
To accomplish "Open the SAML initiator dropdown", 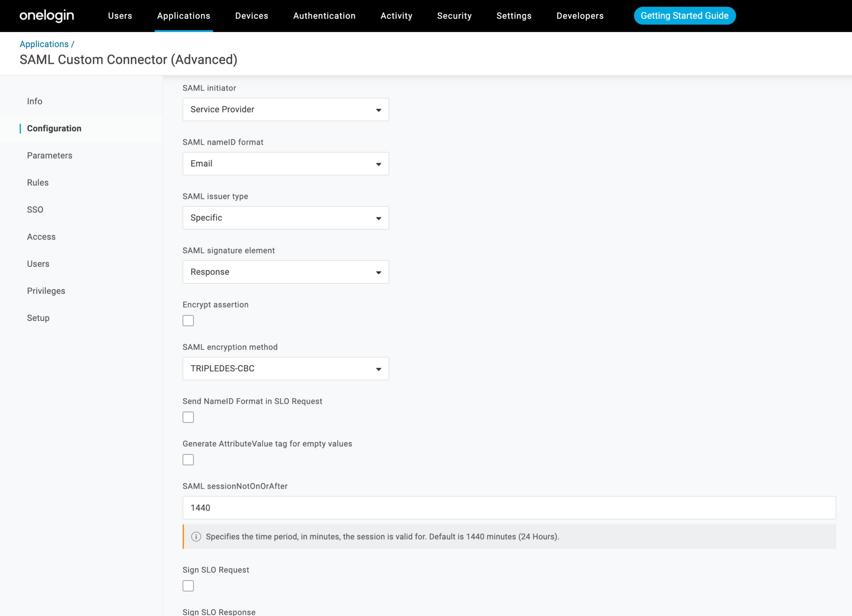I will tap(285, 110).
